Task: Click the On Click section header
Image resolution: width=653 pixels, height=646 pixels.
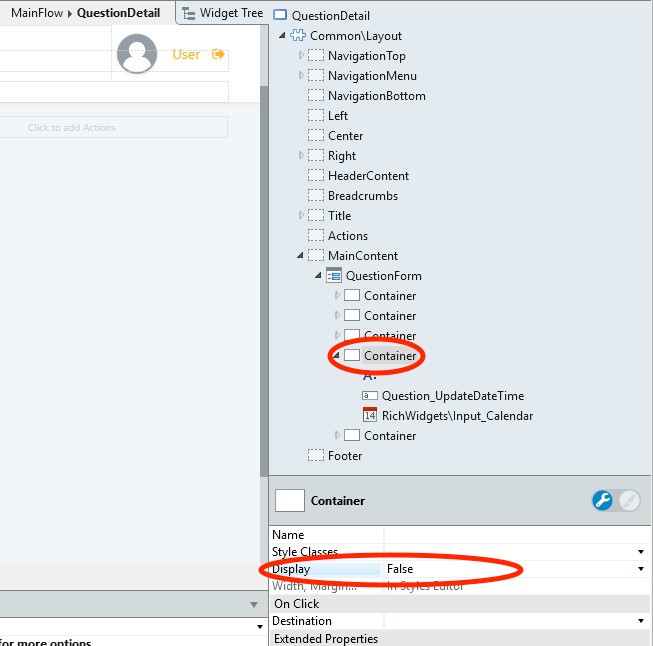Action: click(x=460, y=604)
